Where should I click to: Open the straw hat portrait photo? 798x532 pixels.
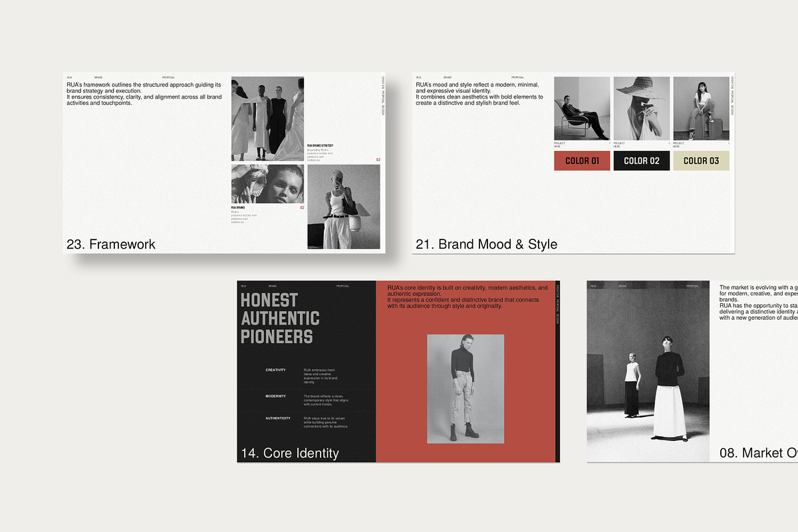(642, 108)
